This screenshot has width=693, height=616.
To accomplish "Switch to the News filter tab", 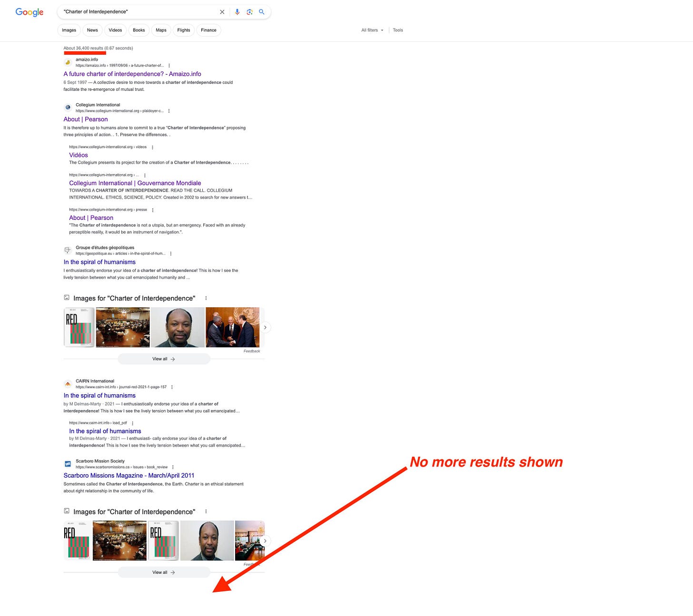I will (92, 30).
